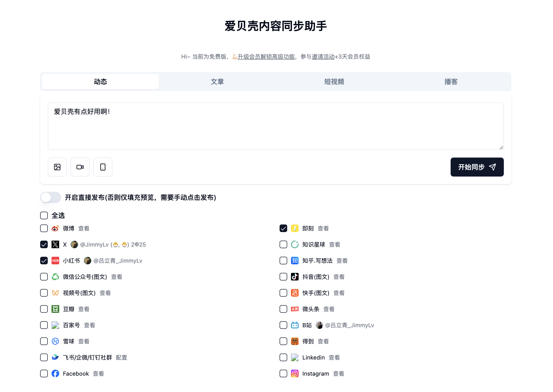Check the Facebook checkbox
Screen dimensions: 553x392
click(x=44, y=374)
